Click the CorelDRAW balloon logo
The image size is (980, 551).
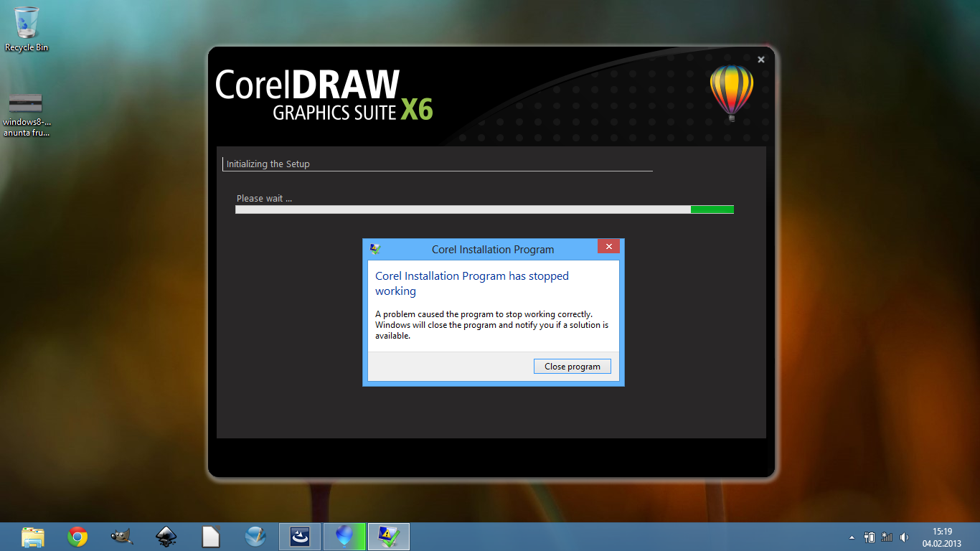click(731, 92)
